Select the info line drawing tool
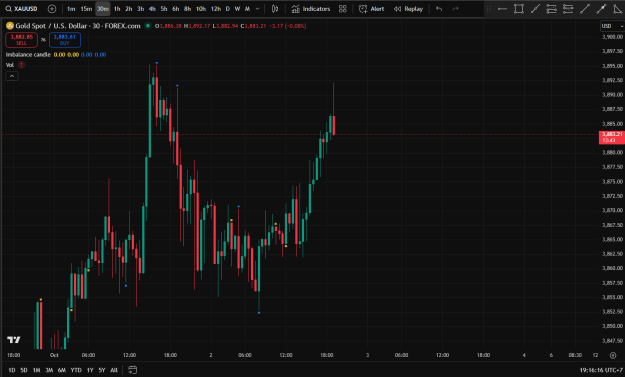The image size is (625, 377). coord(601,9)
